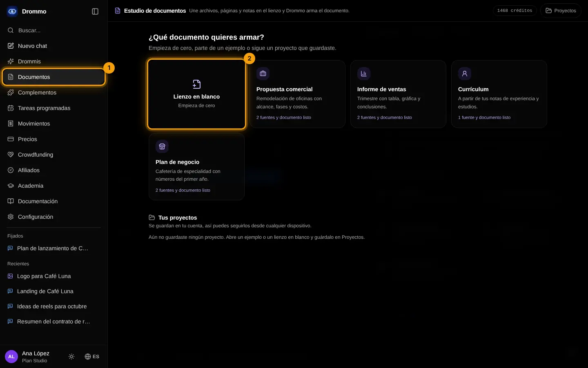588x368 pixels.
Task: Click the Propuesta comercial briefcase icon
Action: pos(263,74)
